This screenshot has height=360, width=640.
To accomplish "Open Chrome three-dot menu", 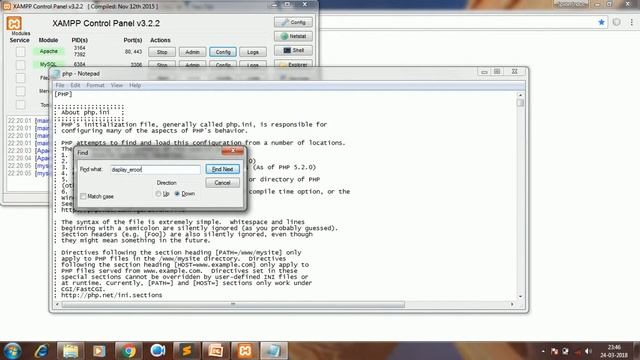I will tap(631, 22).
